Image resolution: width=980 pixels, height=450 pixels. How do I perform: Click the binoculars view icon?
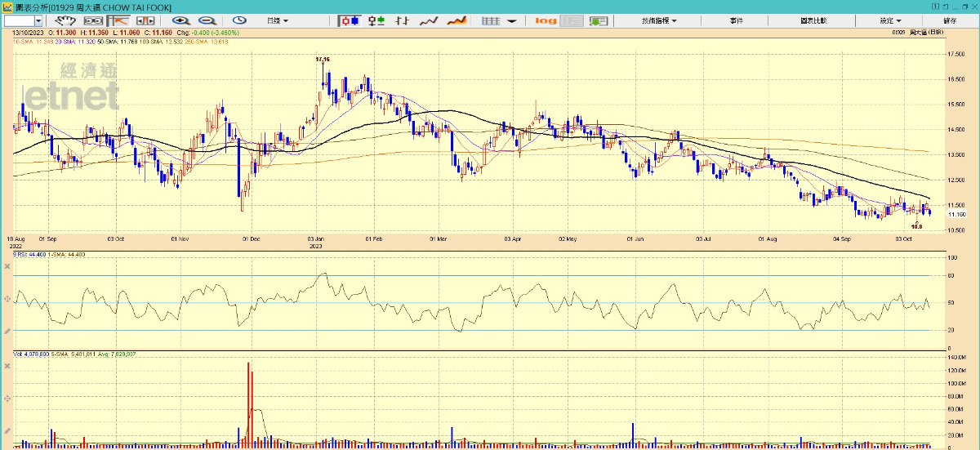point(93,20)
